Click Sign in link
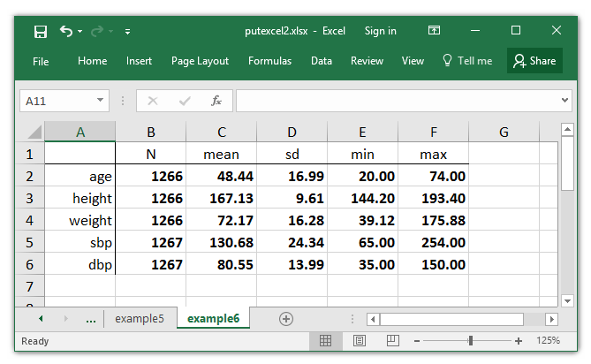The image size is (591, 364). pyautogui.click(x=380, y=31)
